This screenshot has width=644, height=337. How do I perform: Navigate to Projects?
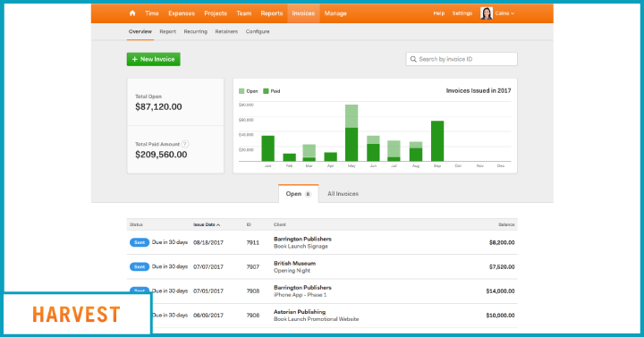pos(216,13)
